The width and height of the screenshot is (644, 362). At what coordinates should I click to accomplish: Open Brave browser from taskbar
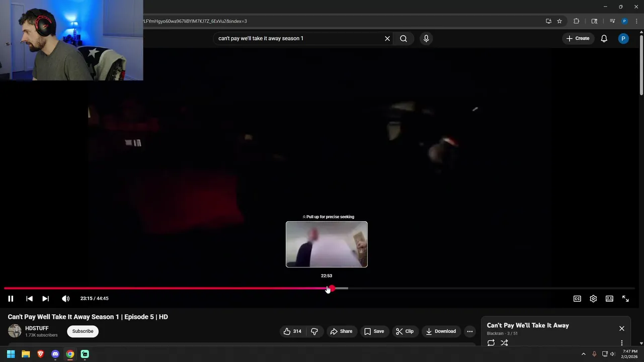[x=40, y=354]
